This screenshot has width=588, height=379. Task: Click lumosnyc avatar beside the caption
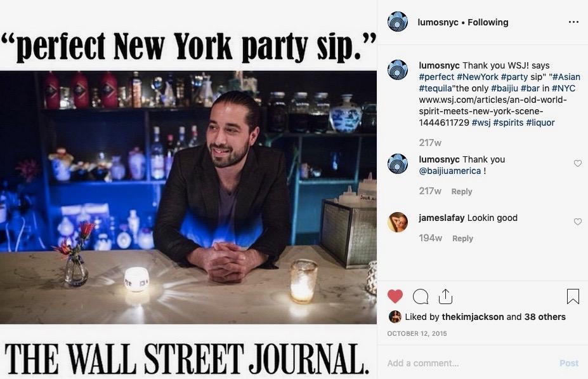pos(398,69)
